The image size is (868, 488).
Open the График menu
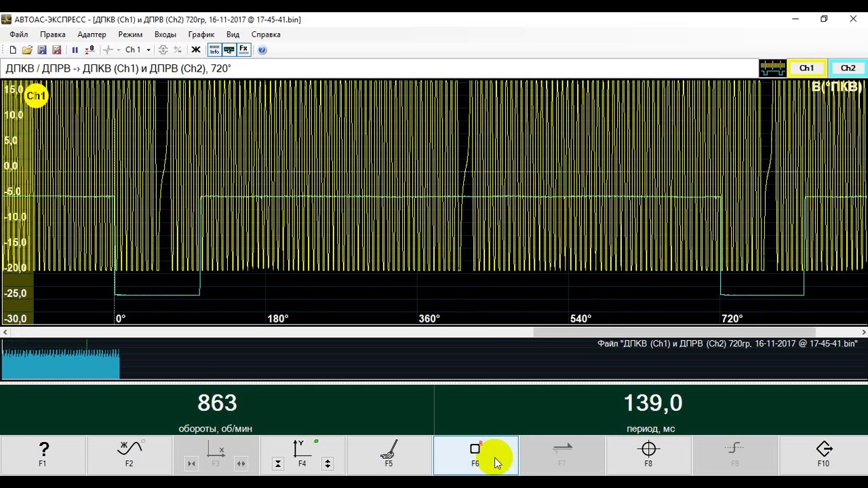click(201, 35)
